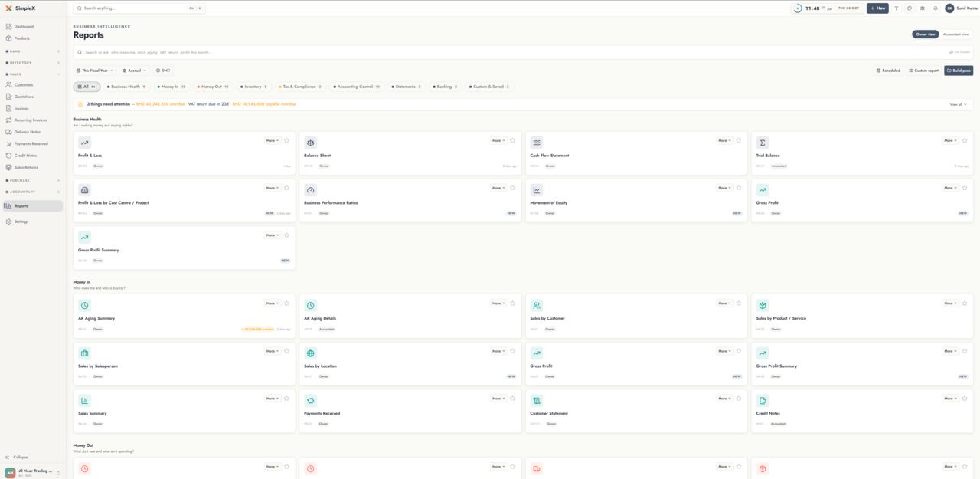Star the Trial Balance report
Image resolution: width=980 pixels, height=479 pixels.
965,140
